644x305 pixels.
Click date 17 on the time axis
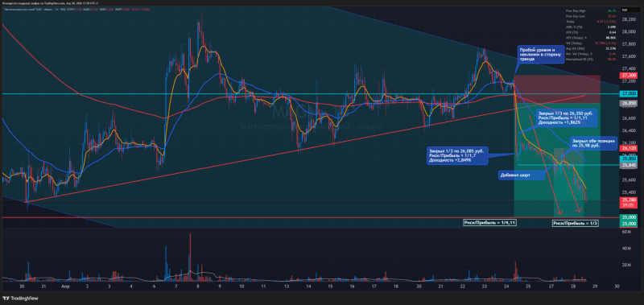[x=374, y=286]
